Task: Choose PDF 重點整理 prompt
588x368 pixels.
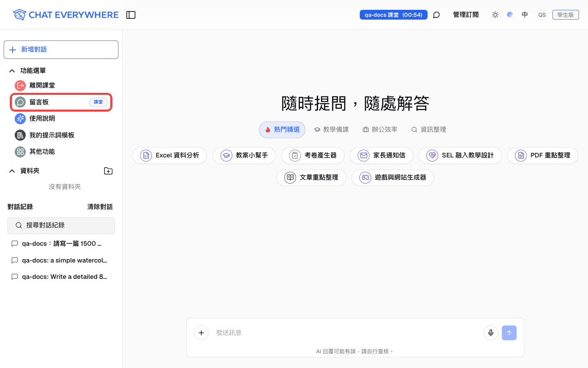Action: pos(543,155)
